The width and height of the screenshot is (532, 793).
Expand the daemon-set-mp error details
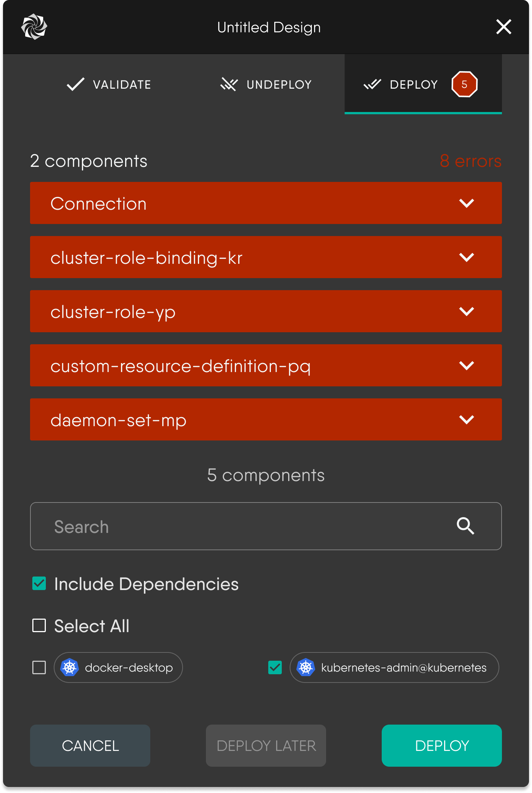tap(467, 419)
